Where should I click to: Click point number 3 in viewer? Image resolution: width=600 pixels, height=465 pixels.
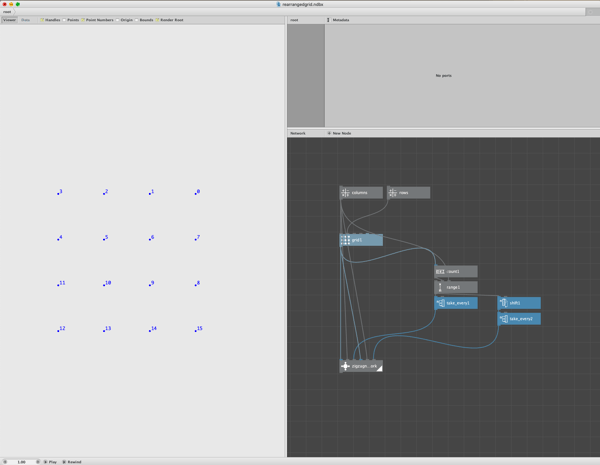click(x=60, y=192)
